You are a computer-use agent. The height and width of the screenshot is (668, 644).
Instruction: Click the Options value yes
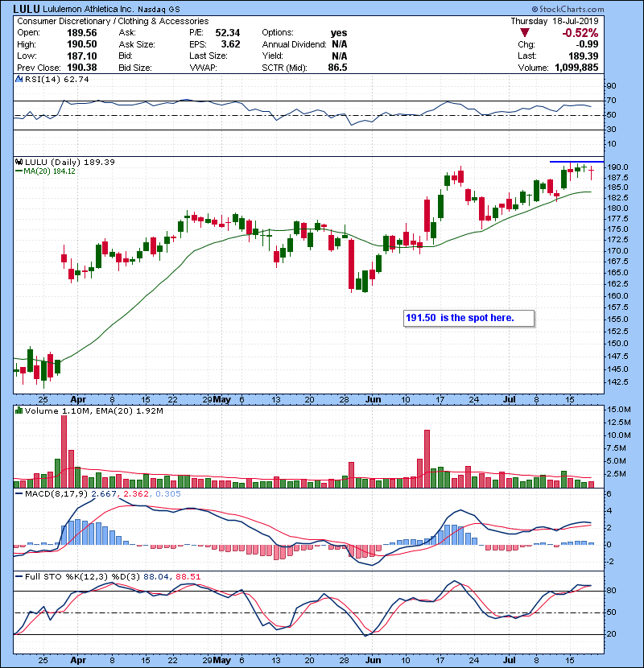coord(339,33)
